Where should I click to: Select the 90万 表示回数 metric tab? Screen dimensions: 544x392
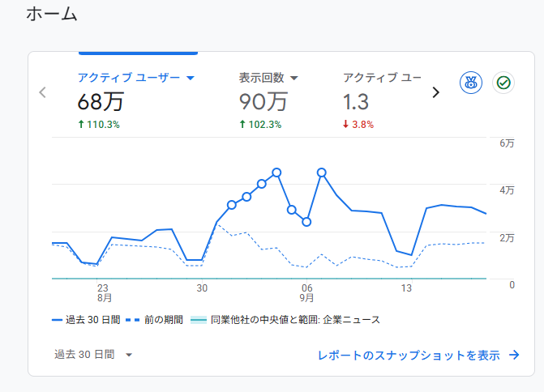(x=268, y=100)
